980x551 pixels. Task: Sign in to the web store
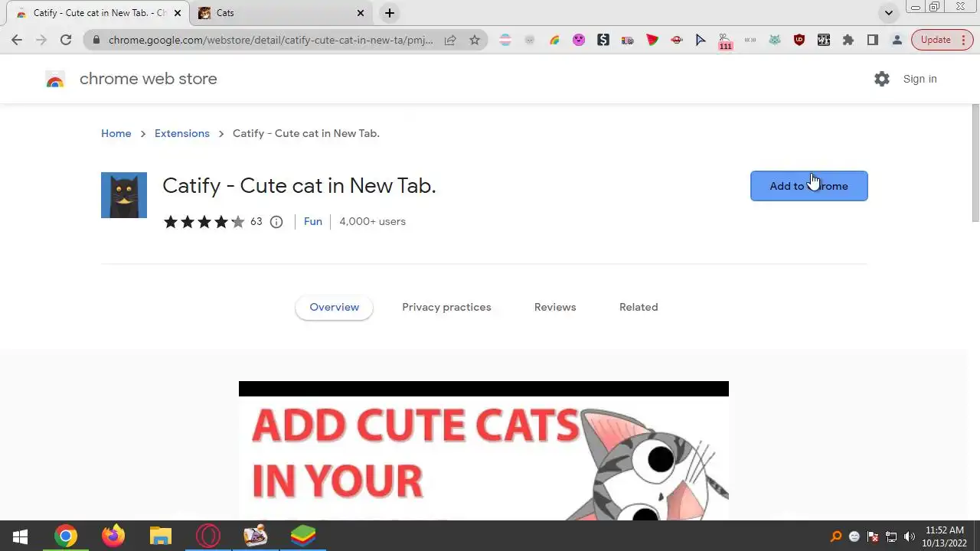(x=920, y=79)
